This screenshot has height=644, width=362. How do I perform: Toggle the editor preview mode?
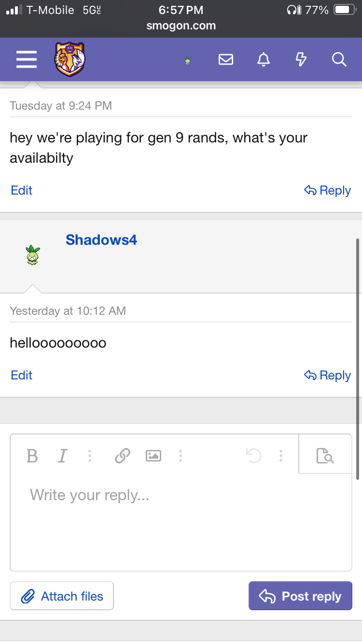(325, 455)
